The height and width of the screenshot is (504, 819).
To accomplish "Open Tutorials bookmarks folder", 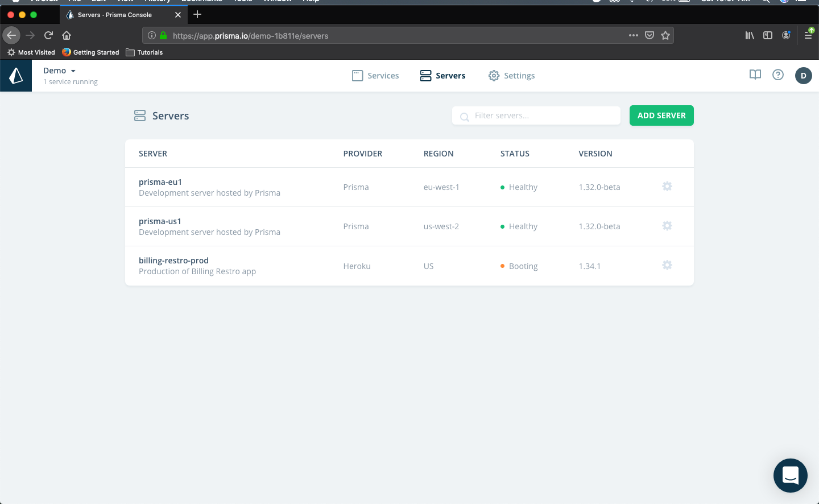I will pyautogui.click(x=144, y=52).
